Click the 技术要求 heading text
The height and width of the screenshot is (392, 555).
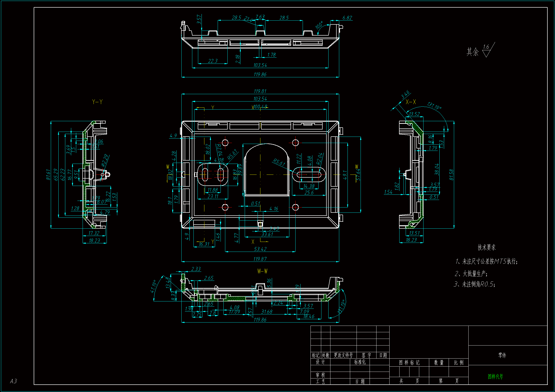point(486,247)
